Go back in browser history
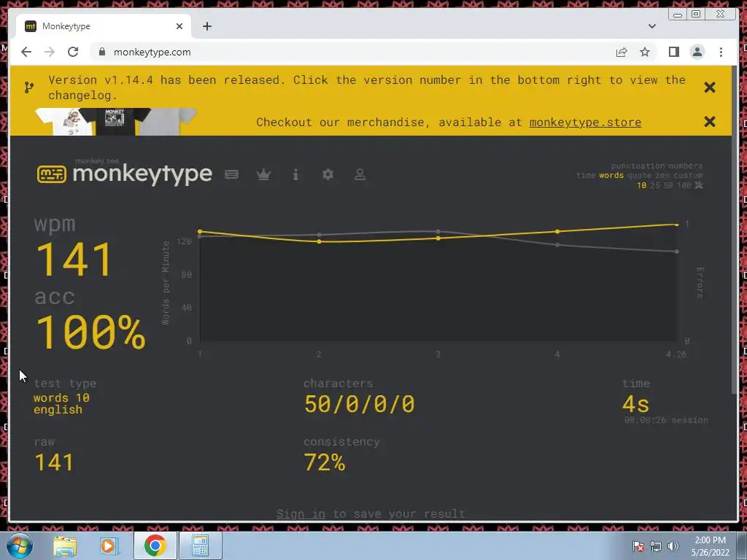The image size is (747, 560). (26, 52)
